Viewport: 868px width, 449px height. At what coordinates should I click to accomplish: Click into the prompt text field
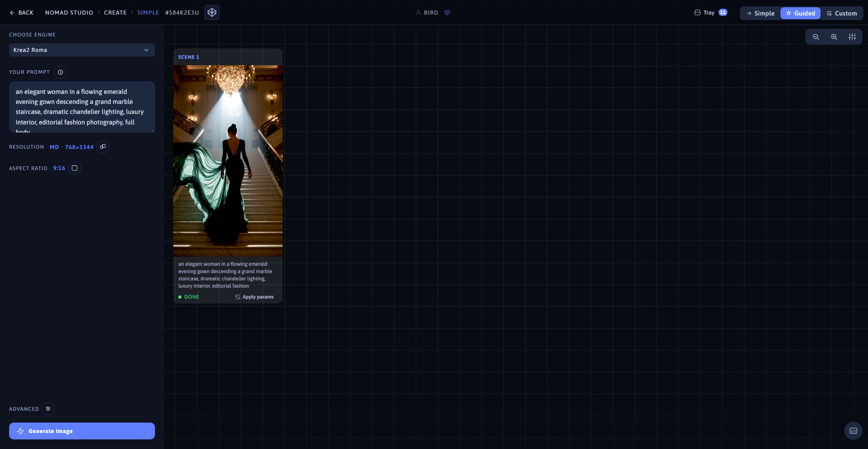point(82,107)
